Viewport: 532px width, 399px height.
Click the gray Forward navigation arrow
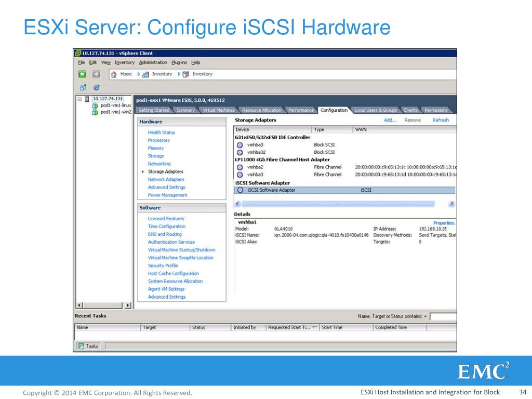coord(96,74)
